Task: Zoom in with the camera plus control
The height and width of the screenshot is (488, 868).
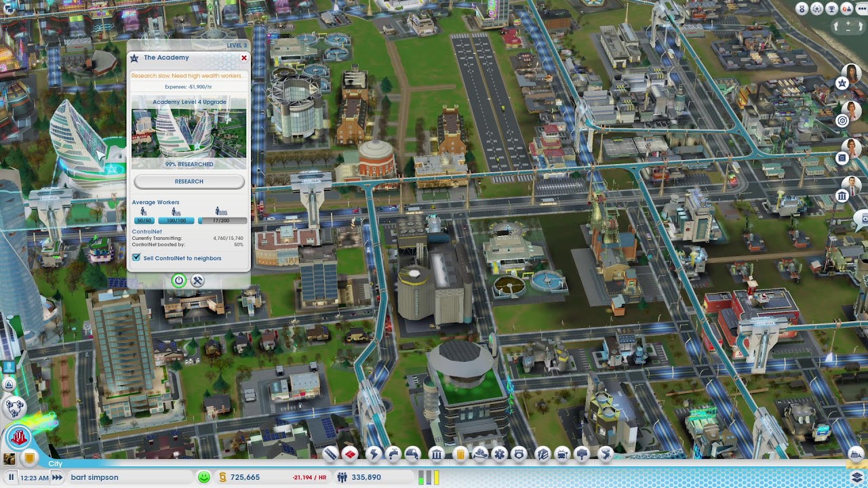Action: coord(848,23)
